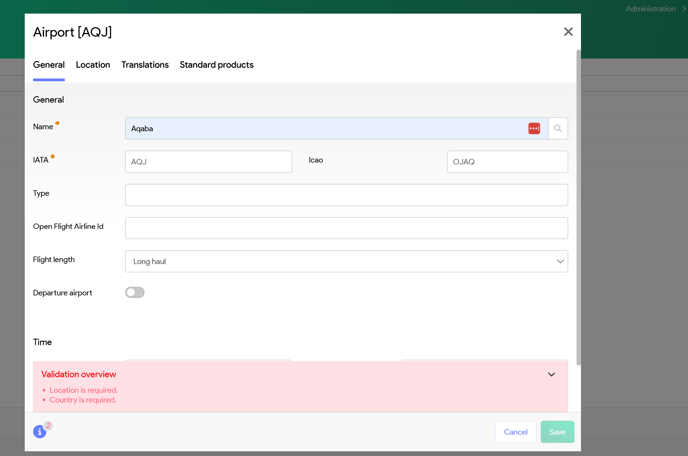Open the Administration menu at top right
The width and height of the screenshot is (688, 456).
pos(651,9)
